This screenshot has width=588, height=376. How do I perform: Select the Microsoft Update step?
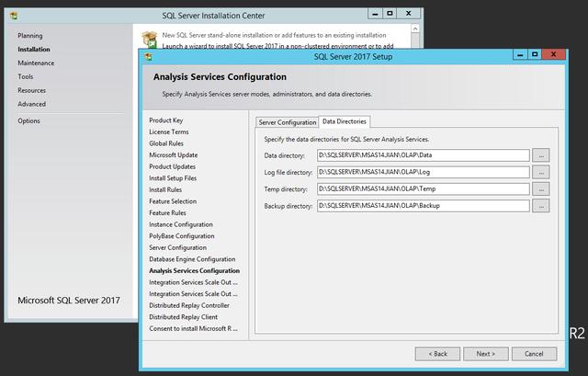coord(174,155)
